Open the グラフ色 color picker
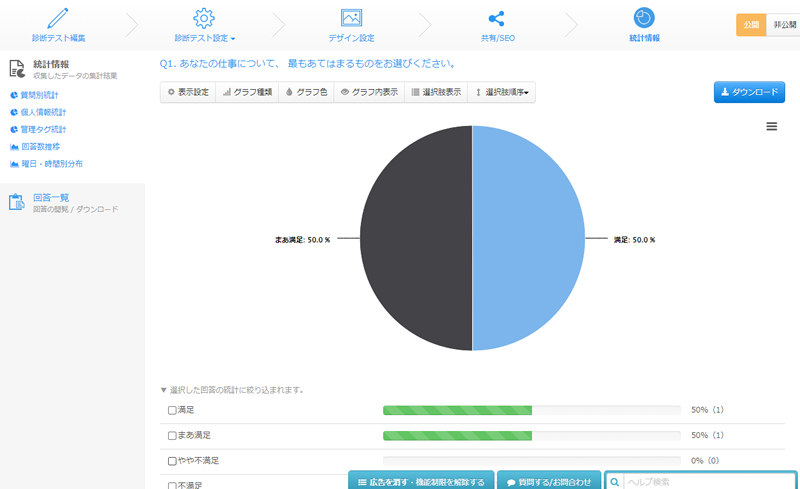Screen dimensions: 800x489 pos(306,92)
